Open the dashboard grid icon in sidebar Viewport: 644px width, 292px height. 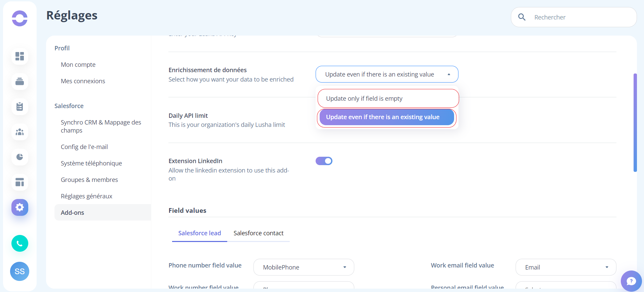[20, 56]
